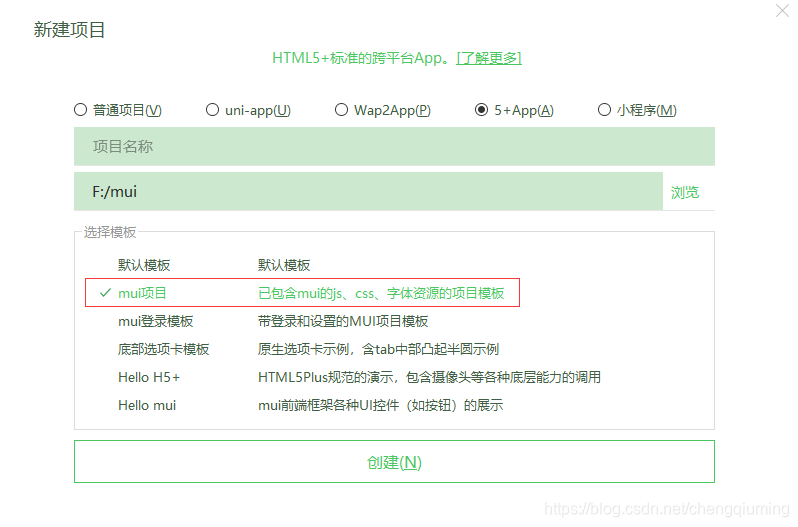Image resolution: width=798 pixels, height=527 pixels.
Task: Focus the 项目名称 input field
Action: click(394, 147)
